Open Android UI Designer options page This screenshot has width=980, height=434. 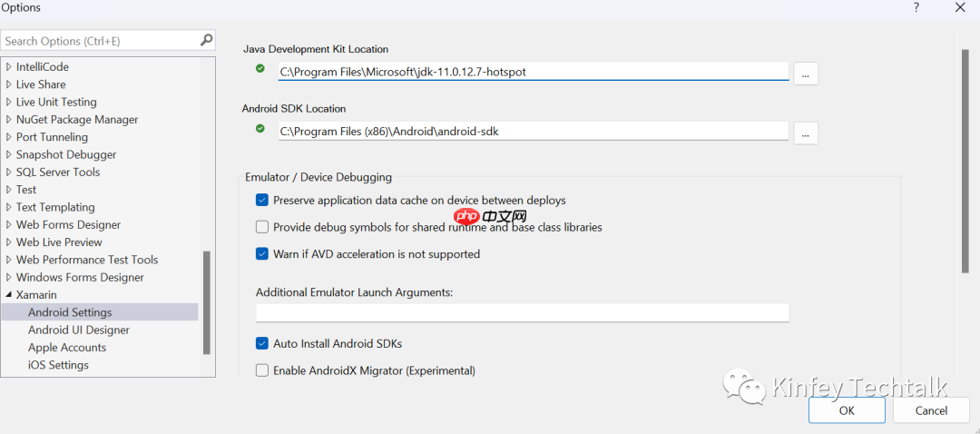pyautogui.click(x=79, y=330)
